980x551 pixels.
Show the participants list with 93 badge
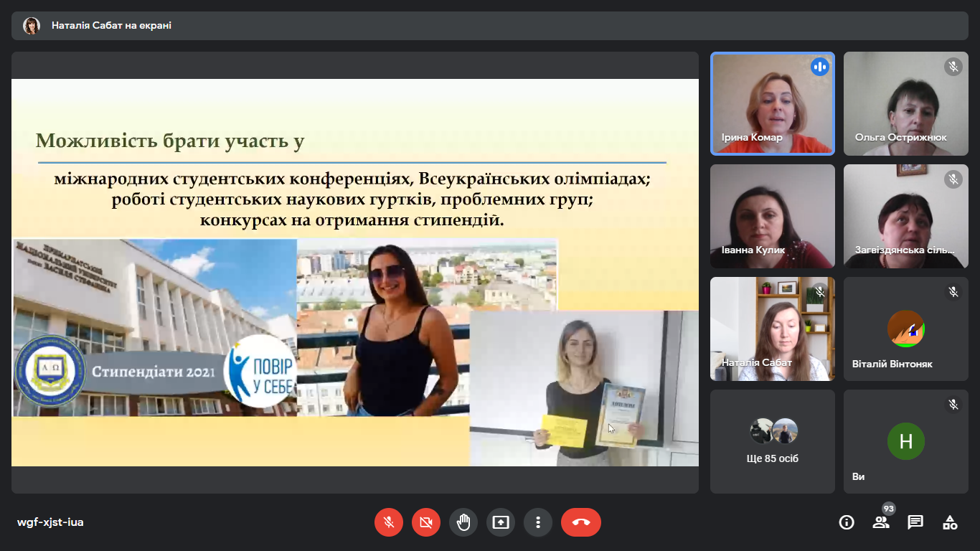881,522
